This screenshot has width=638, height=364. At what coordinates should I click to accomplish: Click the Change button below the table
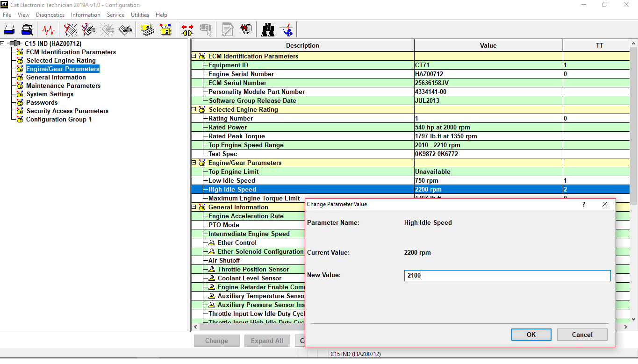[216, 341]
